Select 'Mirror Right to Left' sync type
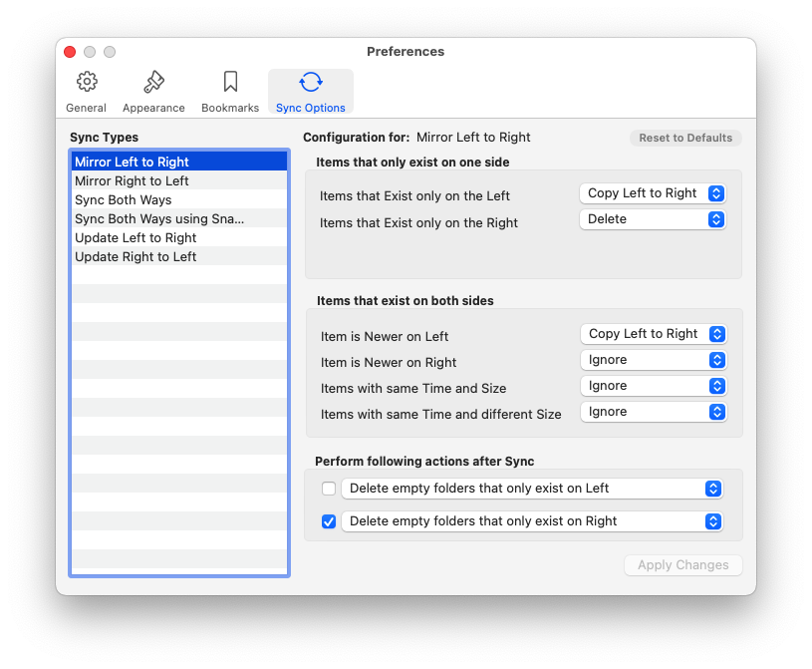The width and height of the screenshot is (812, 669). [132, 181]
